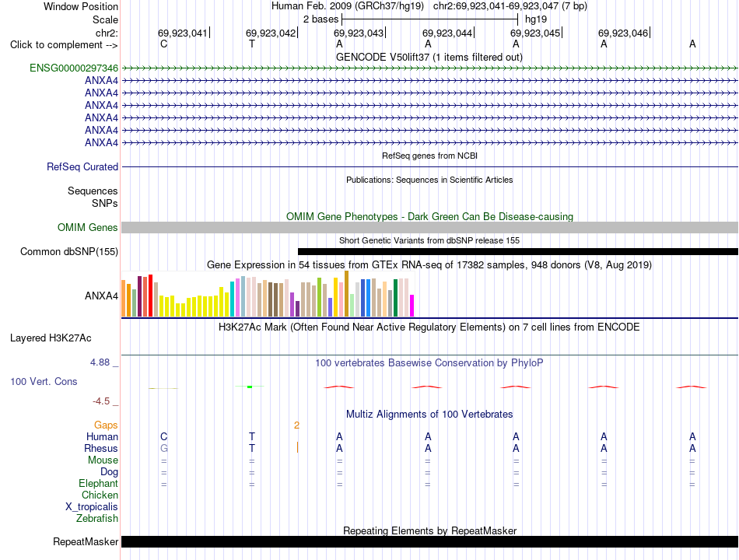
Task: Click position label 69,923,045
Action: (535, 33)
